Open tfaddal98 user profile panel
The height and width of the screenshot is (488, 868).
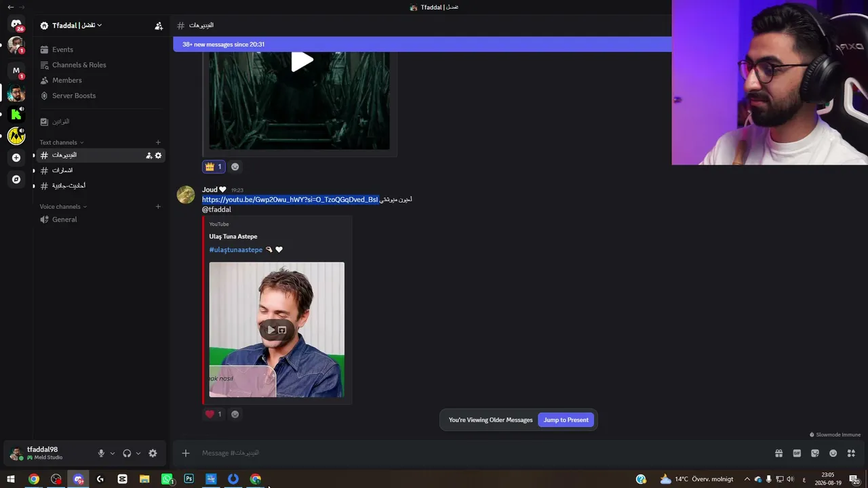[x=47, y=453]
